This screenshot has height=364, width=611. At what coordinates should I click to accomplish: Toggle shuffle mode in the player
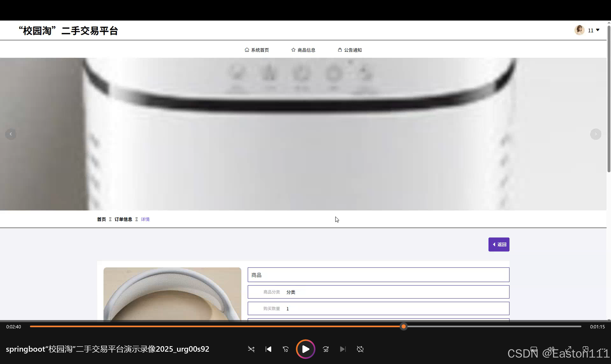(251, 349)
